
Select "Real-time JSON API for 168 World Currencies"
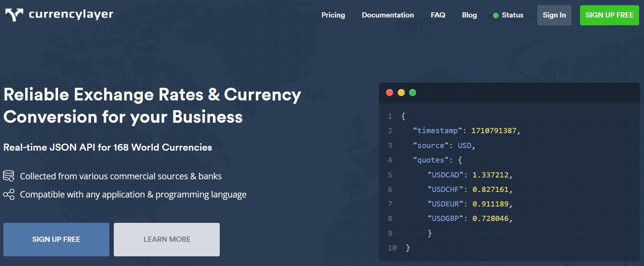coord(108,147)
